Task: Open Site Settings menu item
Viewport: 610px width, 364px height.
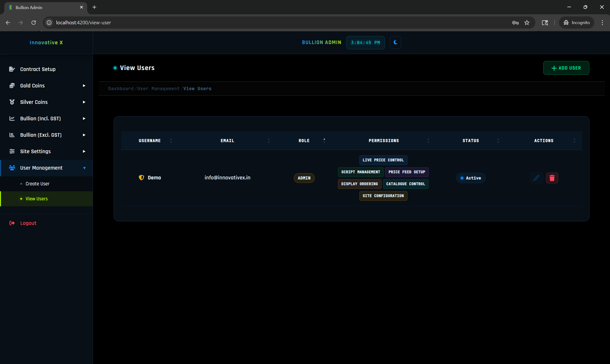Action: click(46, 151)
